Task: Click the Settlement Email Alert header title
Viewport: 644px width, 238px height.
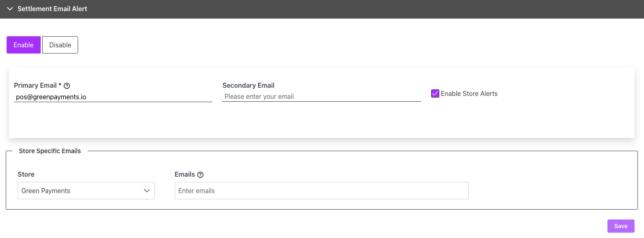Action: coord(52,9)
